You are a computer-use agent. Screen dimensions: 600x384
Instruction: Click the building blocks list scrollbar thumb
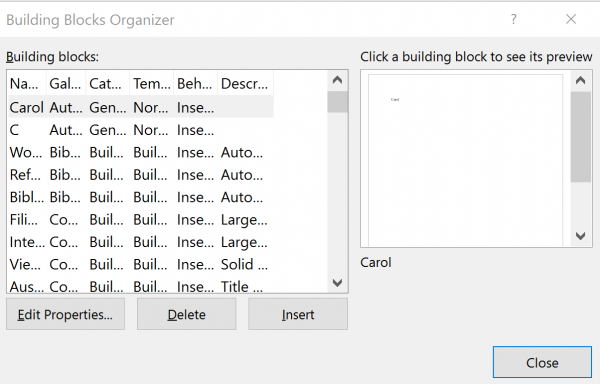[x=338, y=102]
